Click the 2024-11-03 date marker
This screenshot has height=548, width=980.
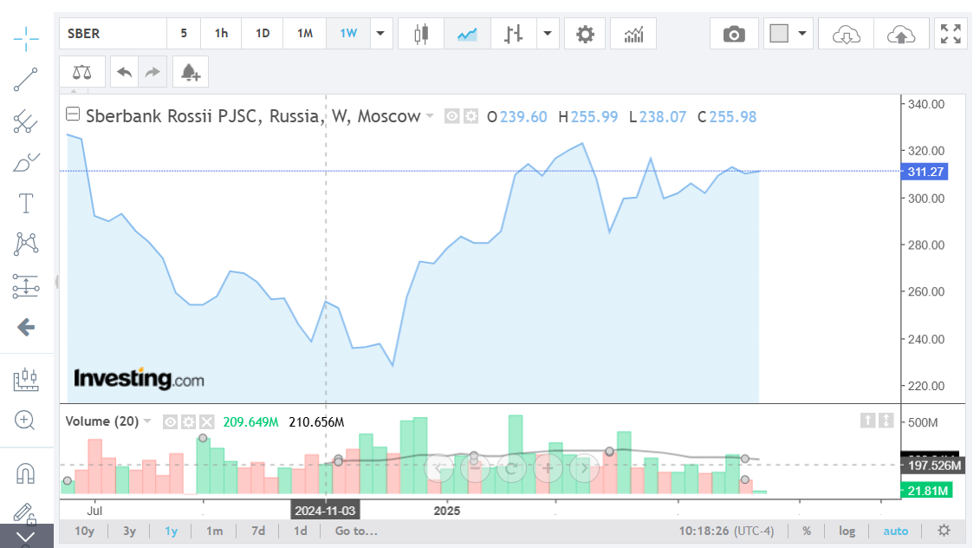click(325, 511)
